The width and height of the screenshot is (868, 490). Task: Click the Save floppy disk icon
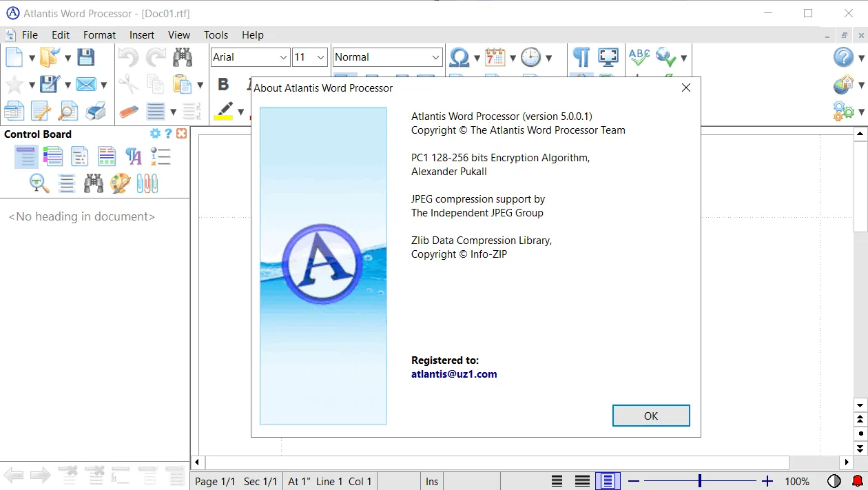85,58
